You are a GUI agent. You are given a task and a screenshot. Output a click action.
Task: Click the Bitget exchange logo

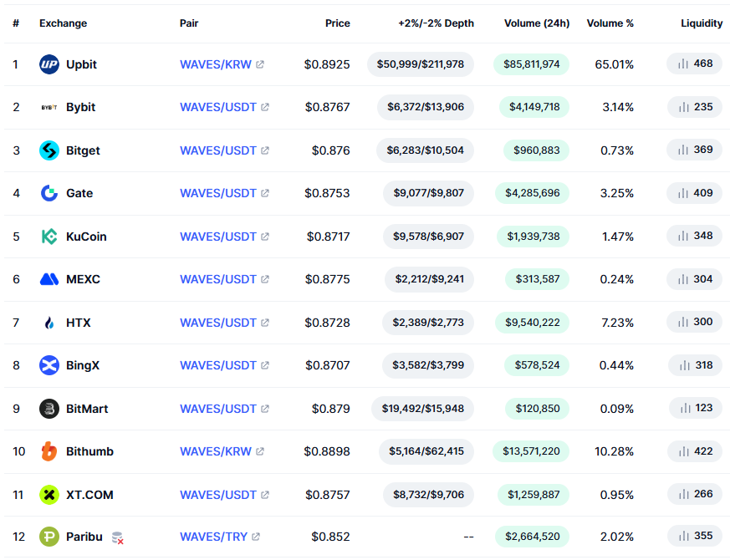tap(48, 150)
